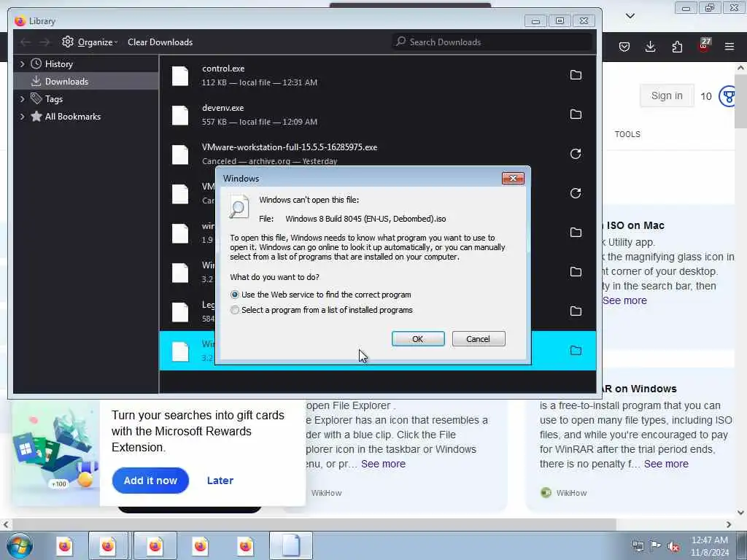
Task: Close the Windows dialog with red X
Action: (x=513, y=179)
